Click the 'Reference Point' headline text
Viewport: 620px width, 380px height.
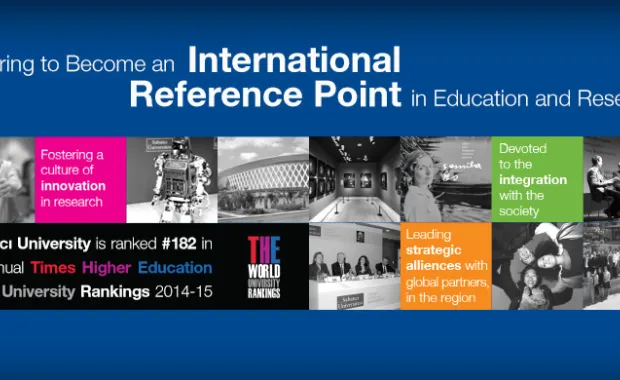click(x=265, y=95)
